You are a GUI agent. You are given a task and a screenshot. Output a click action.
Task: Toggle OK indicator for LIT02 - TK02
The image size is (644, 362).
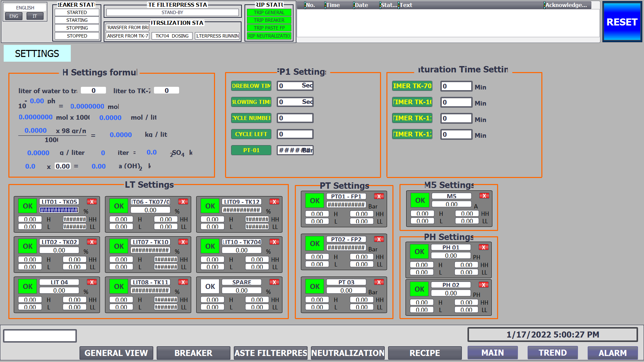point(28,246)
